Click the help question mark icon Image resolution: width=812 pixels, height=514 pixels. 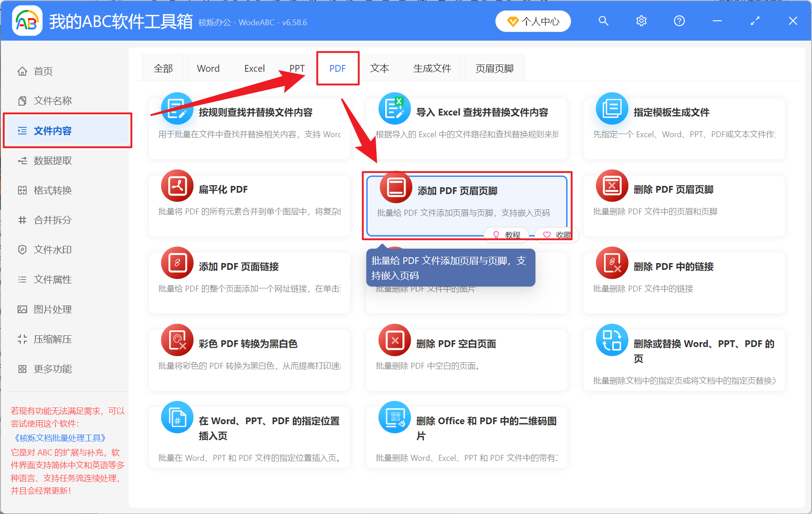679,21
